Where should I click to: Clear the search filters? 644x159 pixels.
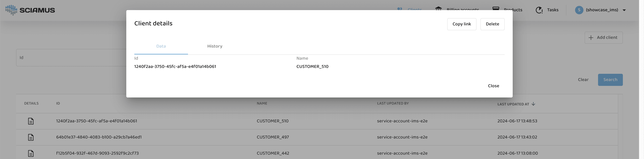pyautogui.click(x=583, y=80)
